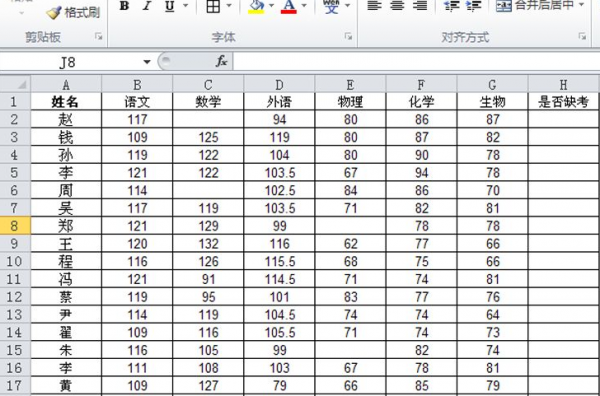Expand the phonetic guide dropdown arrow

click(x=347, y=6)
